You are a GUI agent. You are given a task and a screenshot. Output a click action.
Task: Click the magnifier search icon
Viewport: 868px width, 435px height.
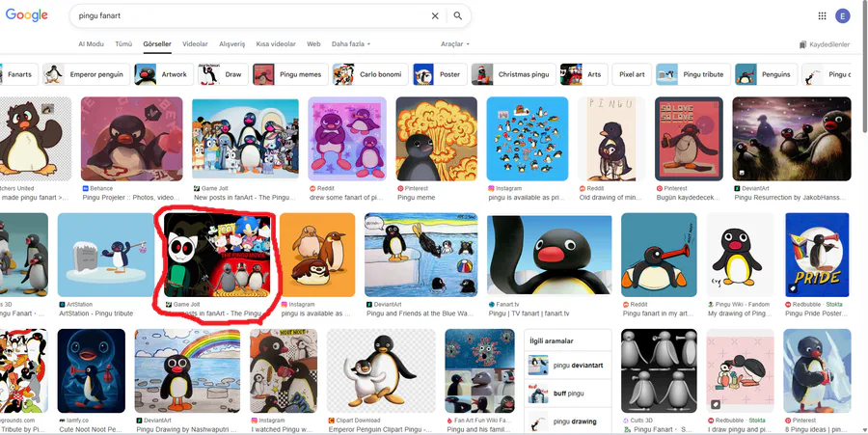[458, 16]
